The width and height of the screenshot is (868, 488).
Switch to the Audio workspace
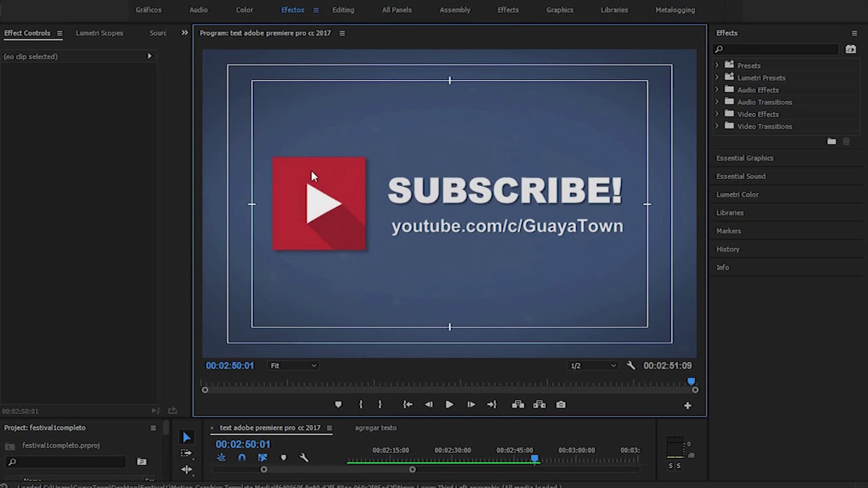(199, 10)
